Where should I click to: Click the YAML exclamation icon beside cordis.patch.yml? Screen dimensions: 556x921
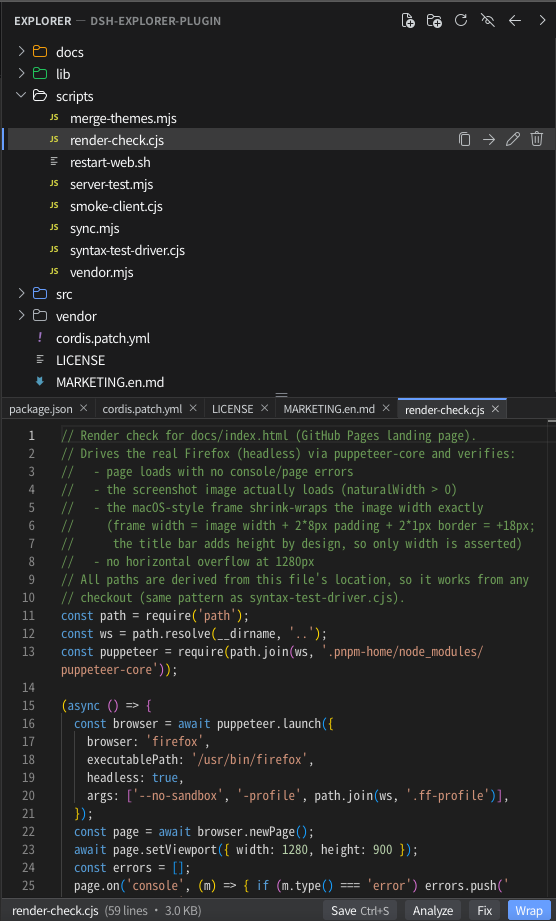tap(40, 337)
